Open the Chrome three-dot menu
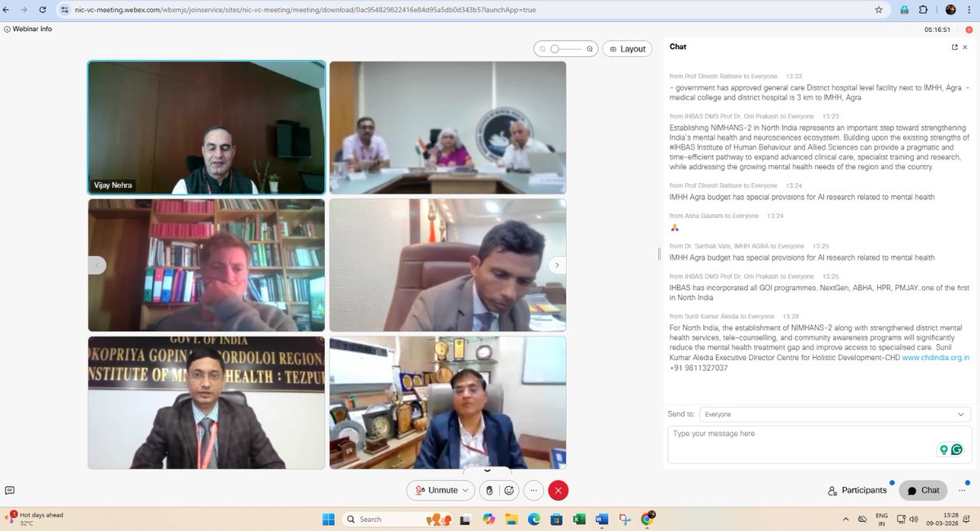Screen dimensions: 980x531 pos(970,10)
